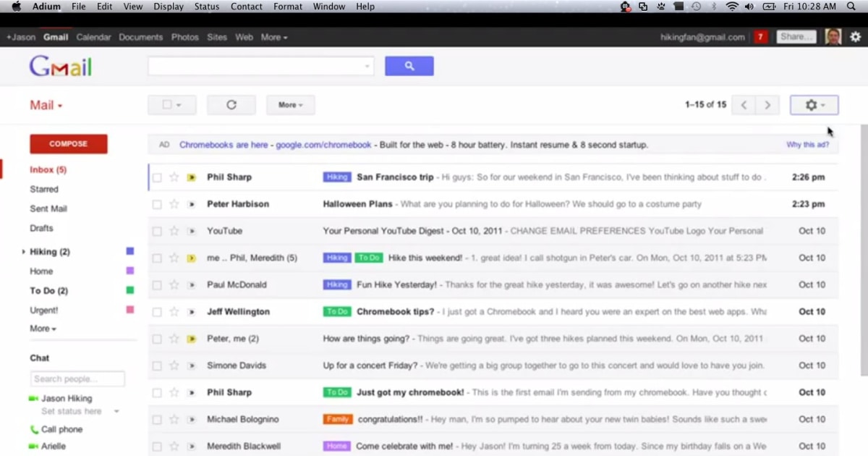This screenshot has height=456, width=868.
Task: Open the Mail switcher dropdown
Action: 46,106
